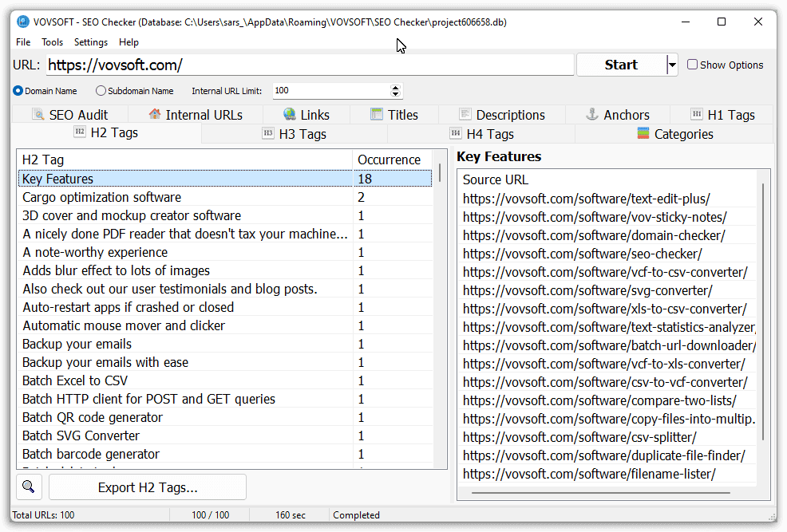Viewport: 787px width, 532px height.
Task: Switch to the H1 Tags tab
Action: pyautogui.click(x=722, y=115)
